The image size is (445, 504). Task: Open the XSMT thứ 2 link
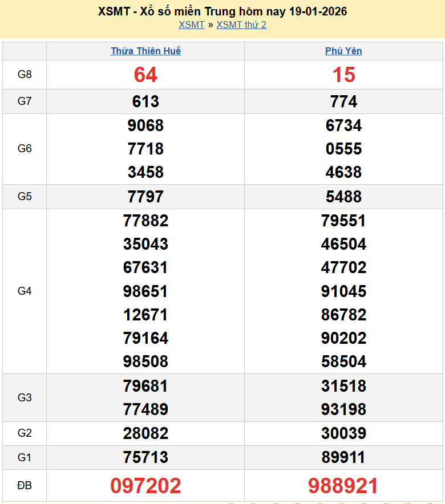(x=241, y=25)
